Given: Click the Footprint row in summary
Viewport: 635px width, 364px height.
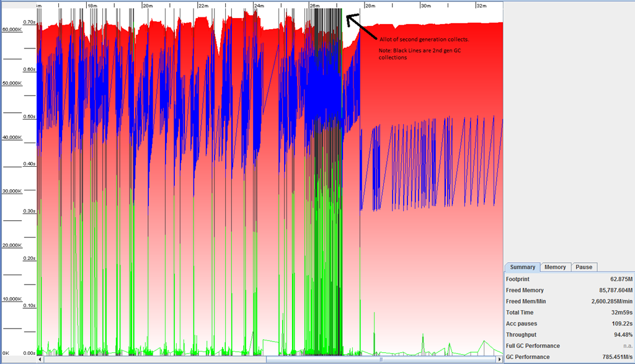Looking at the screenshot, I should 569,279.
